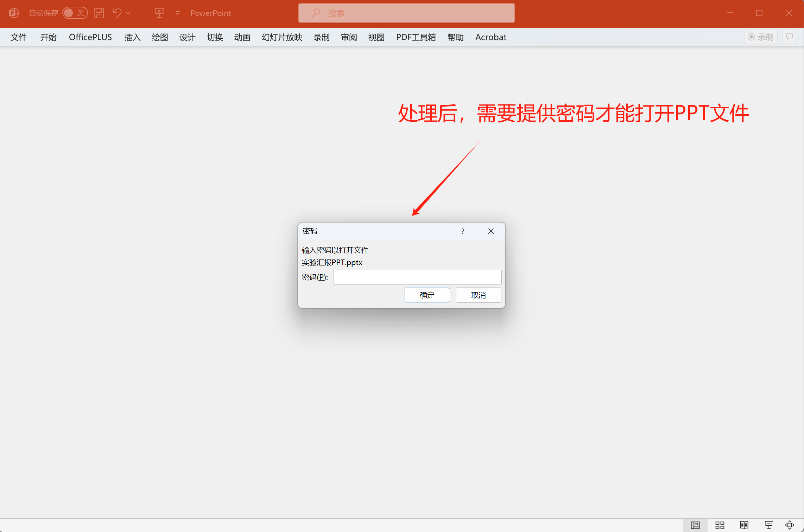Cancel the password dialog via 取消

click(x=478, y=295)
